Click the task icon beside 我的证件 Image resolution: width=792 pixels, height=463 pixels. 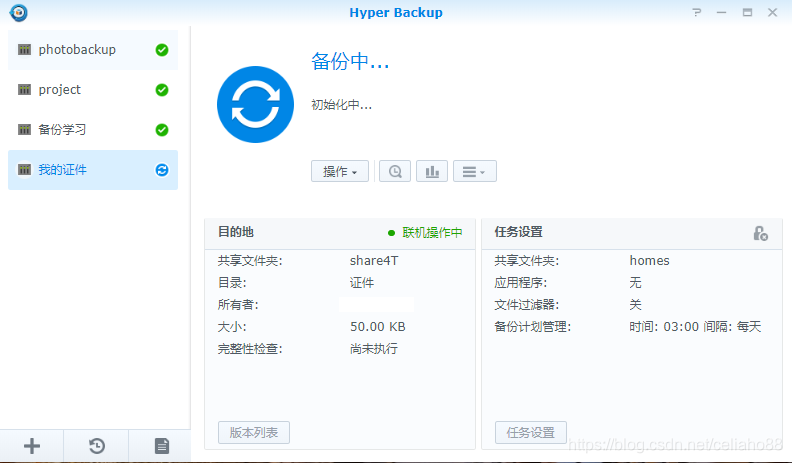(x=24, y=169)
